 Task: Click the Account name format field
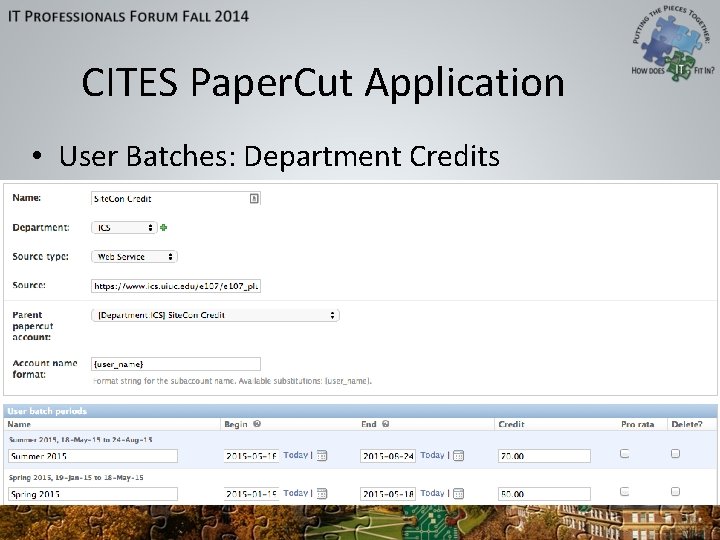176,364
